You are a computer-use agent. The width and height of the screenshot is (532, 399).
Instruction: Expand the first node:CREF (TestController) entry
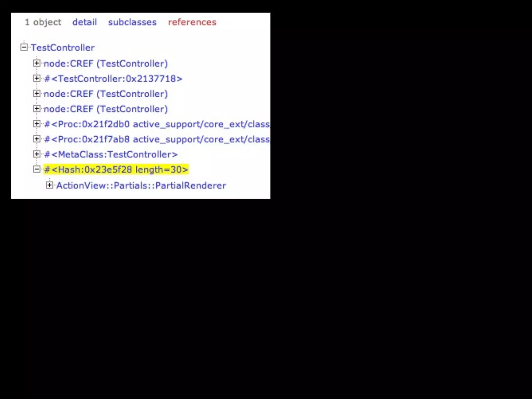point(37,63)
